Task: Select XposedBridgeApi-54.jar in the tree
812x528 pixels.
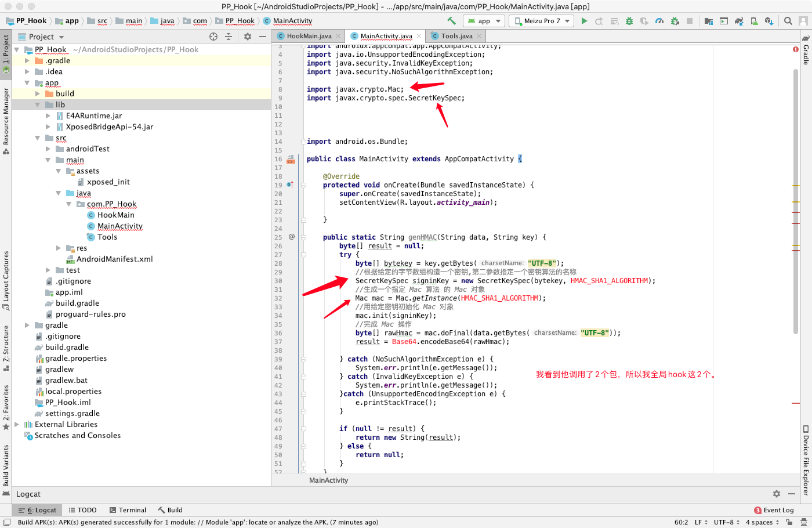Action: pyautogui.click(x=105, y=127)
